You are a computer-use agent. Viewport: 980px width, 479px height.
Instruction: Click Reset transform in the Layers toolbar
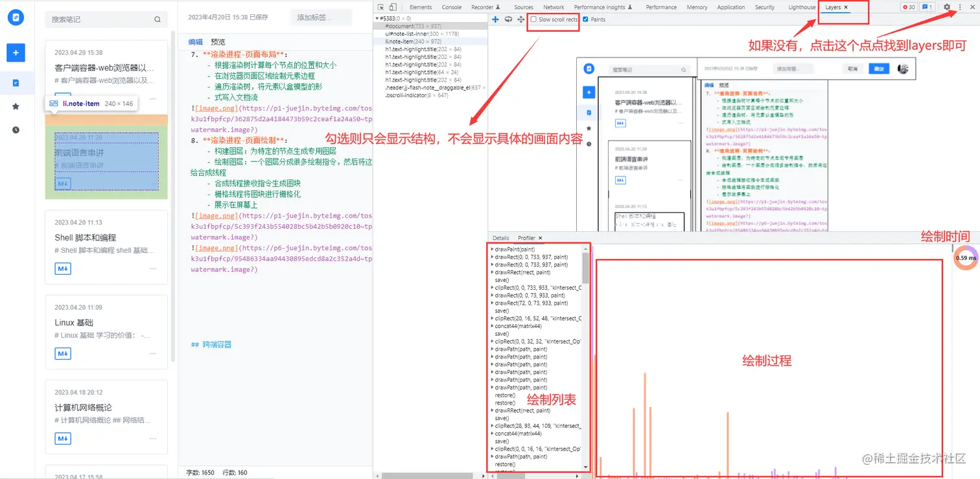[x=521, y=19]
